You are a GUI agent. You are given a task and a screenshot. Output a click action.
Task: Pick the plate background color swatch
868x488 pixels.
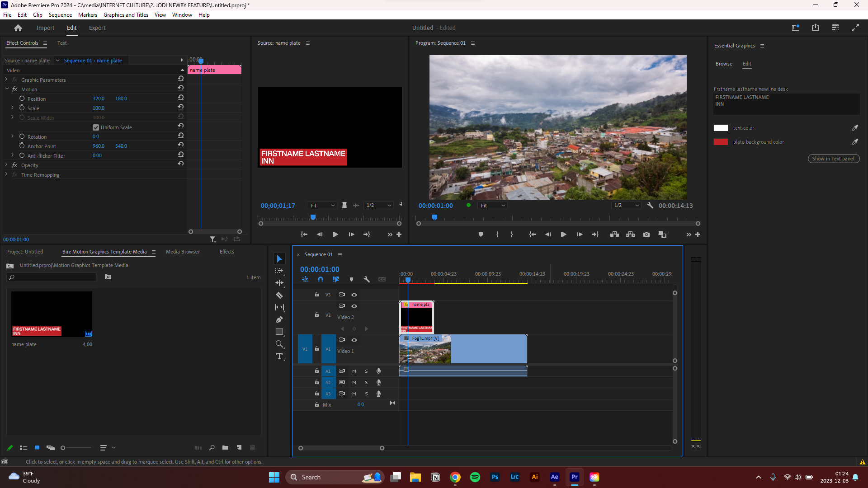point(721,141)
